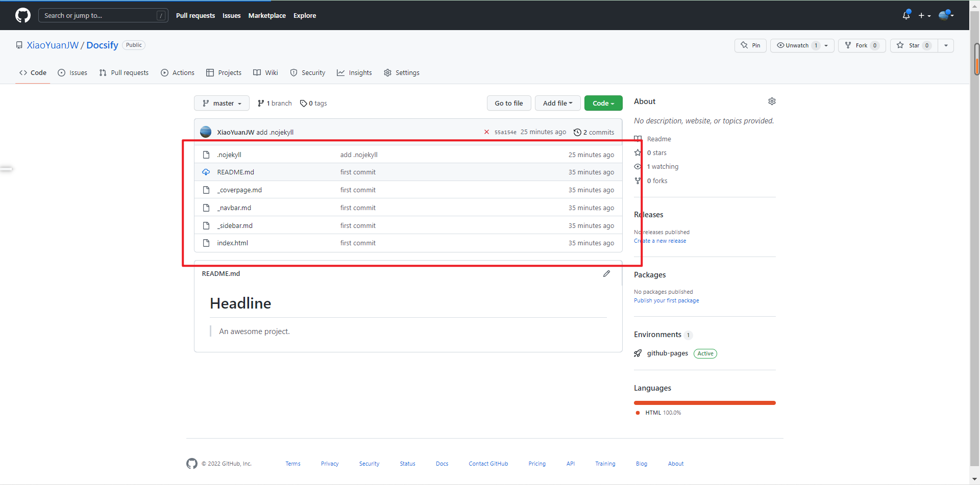Click the HTML language bar
980x485 pixels.
705,403
